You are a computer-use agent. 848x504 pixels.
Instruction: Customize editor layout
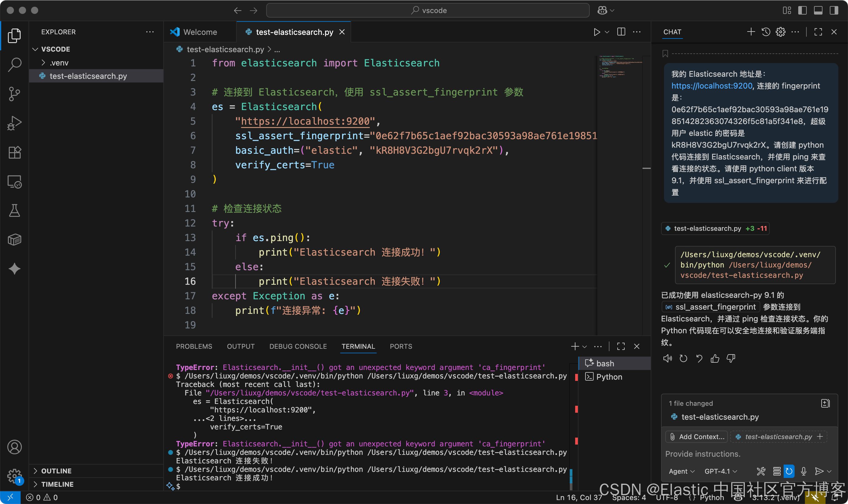[x=787, y=11]
